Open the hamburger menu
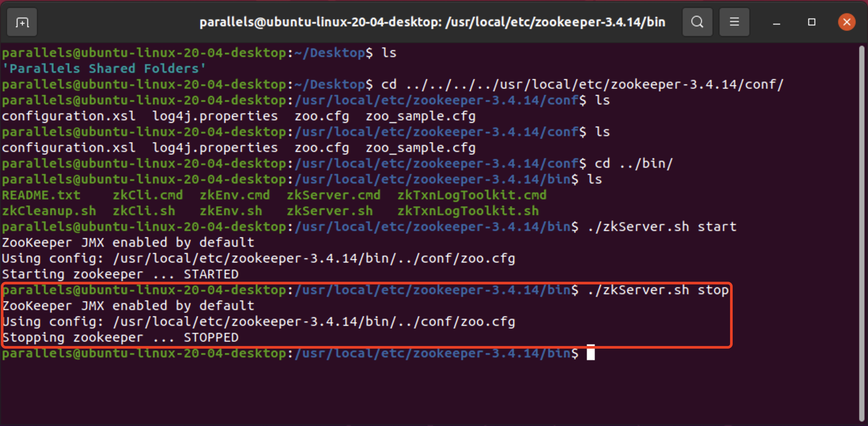Image resolution: width=868 pixels, height=426 pixels. pos(734,22)
